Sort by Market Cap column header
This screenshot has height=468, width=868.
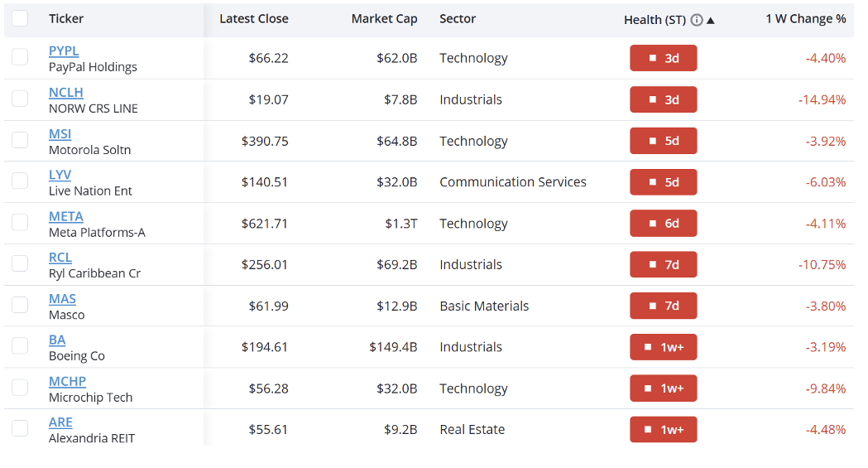pyautogui.click(x=384, y=19)
